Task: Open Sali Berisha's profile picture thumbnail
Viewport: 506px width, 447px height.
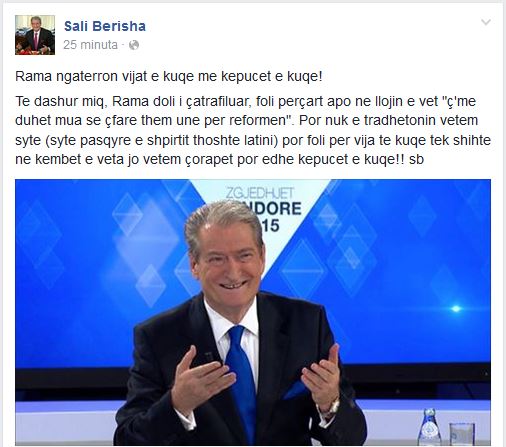Action: coord(35,35)
